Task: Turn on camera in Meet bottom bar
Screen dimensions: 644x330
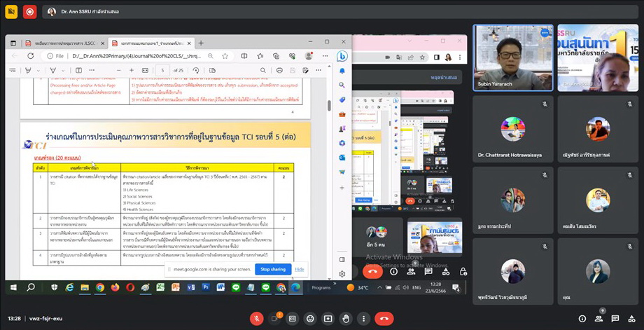Action: pyautogui.click(x=274, y=319)
